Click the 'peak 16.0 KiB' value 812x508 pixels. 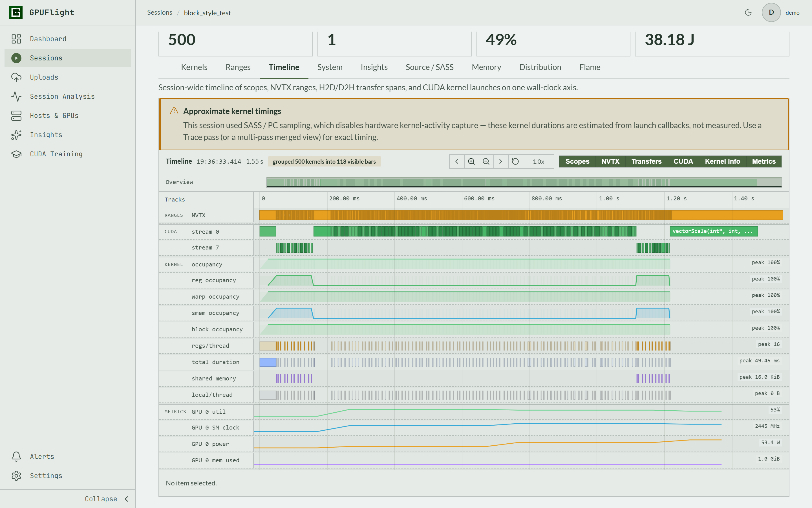pyautogui.click(x=759, y=377)
